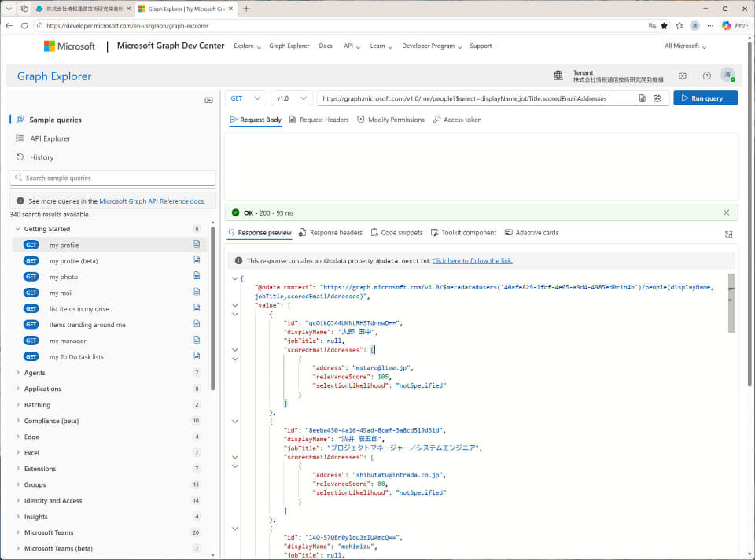The width and height of the screenshot is (755, 560).
Task: Share the query icon
Action: tap(657, 98)
